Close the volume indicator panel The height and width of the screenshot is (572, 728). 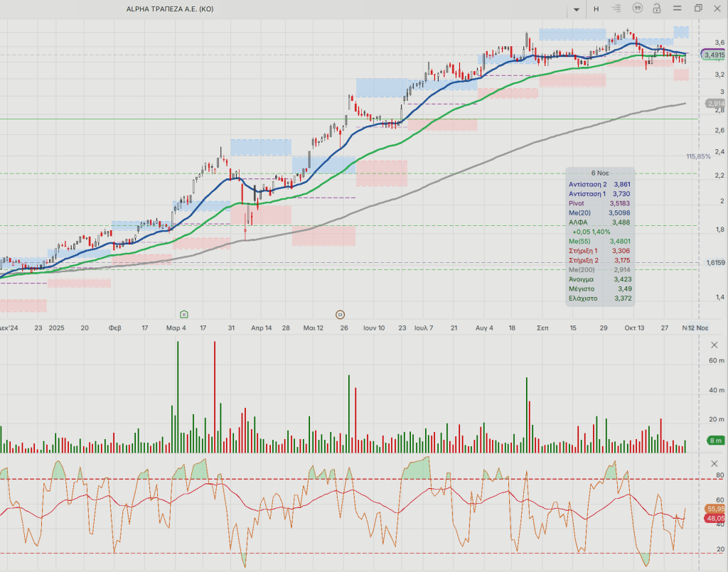pos(714,345)
